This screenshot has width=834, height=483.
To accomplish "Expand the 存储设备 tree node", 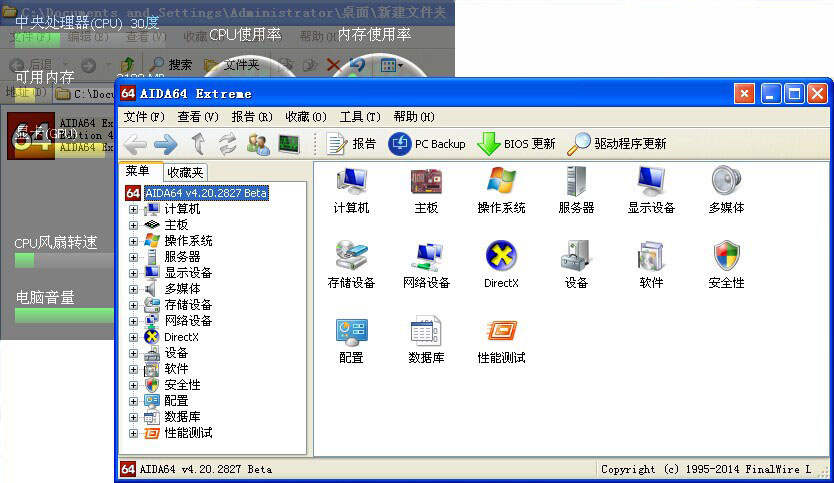I will 134,305.
